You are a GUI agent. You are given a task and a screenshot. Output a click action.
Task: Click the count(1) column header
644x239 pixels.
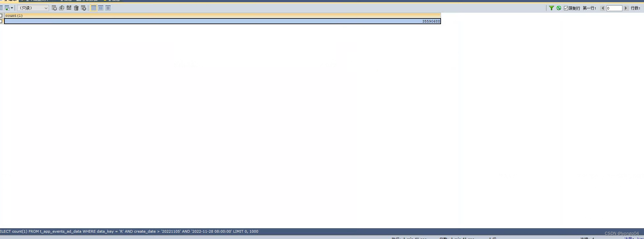(222, 16)
